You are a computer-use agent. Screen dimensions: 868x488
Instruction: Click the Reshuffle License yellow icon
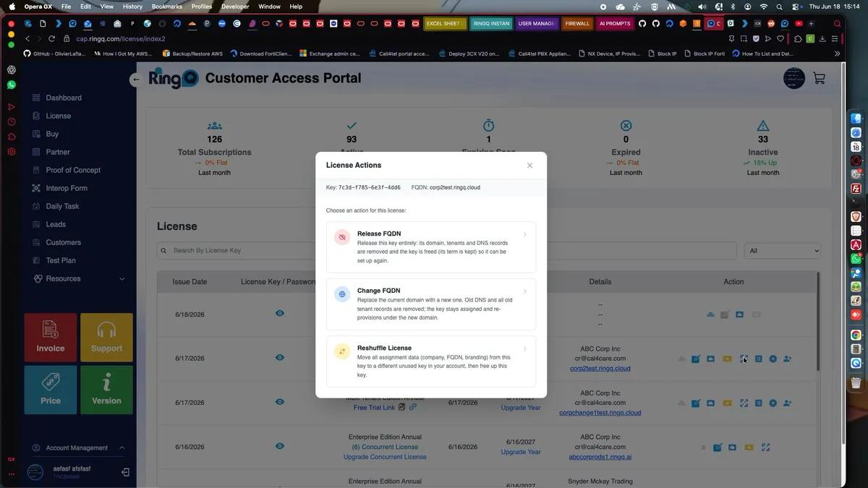coord(342,351)
